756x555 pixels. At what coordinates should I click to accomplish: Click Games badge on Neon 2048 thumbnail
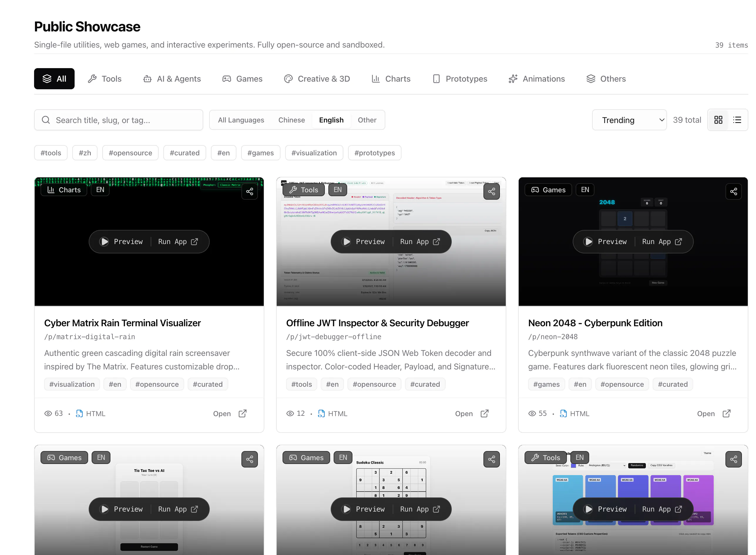tap(548, 190)
